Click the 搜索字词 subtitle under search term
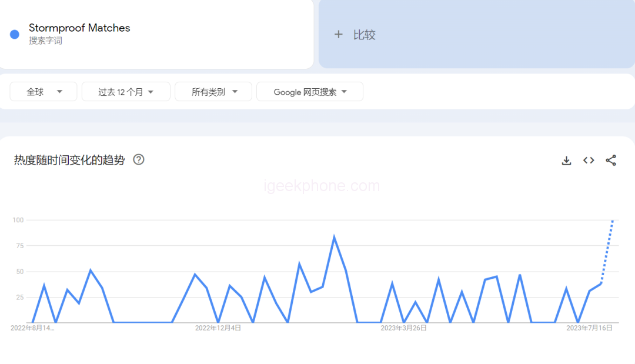Viewport: 635px width, 364px height. [45, 41]
